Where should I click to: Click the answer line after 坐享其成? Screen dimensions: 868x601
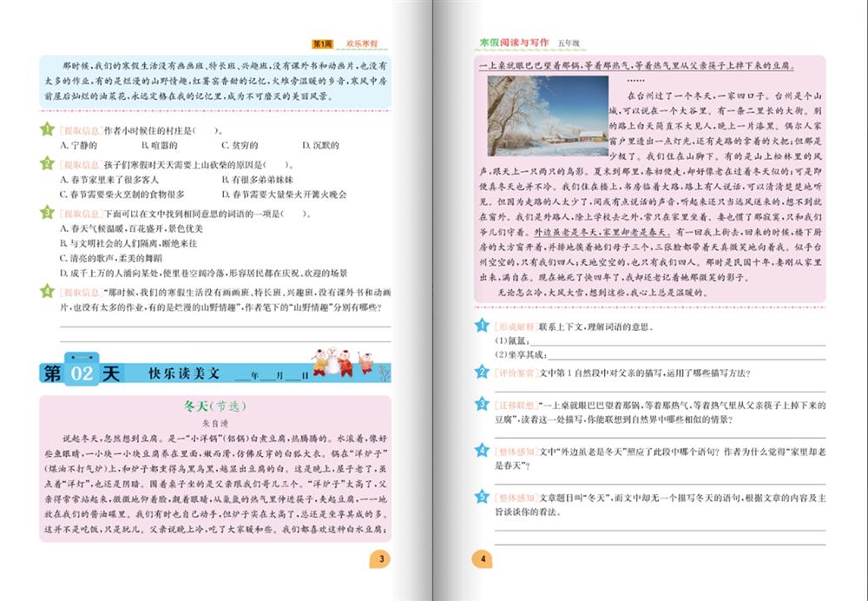coord(686,354)
